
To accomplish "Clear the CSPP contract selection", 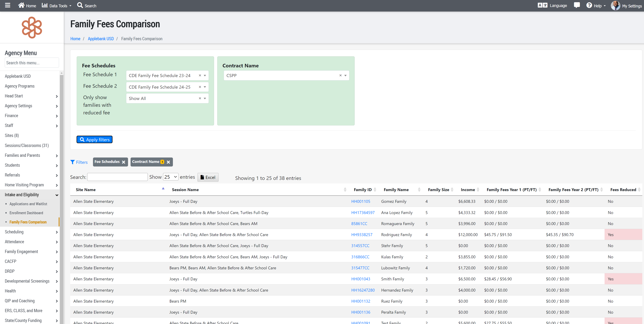I will [x=340, y=75].
